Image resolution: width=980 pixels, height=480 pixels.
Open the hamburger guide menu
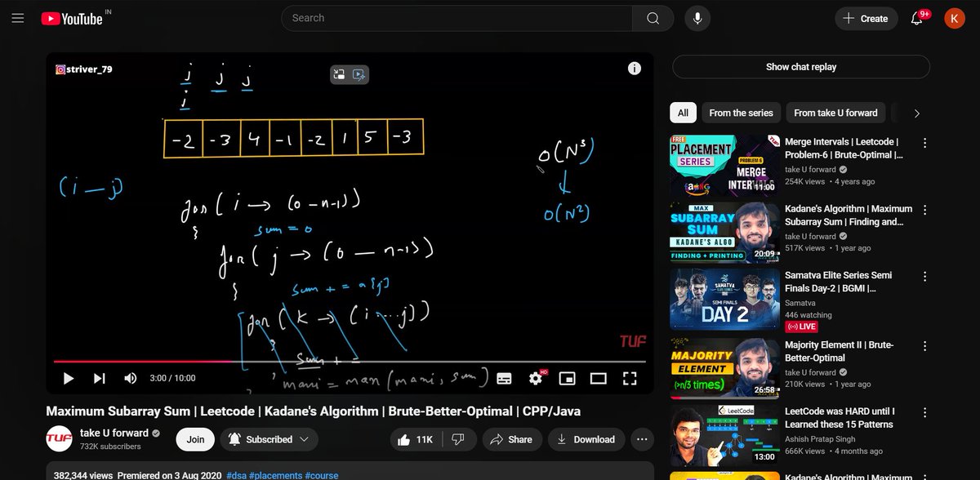18,18
